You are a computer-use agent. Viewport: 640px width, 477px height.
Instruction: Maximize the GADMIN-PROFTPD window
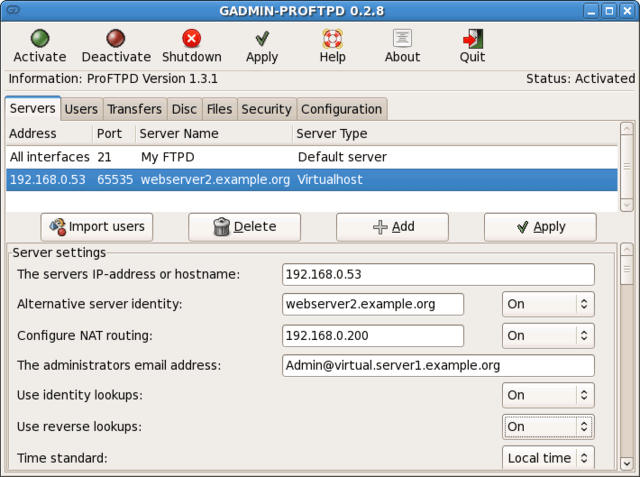point(609,11)
